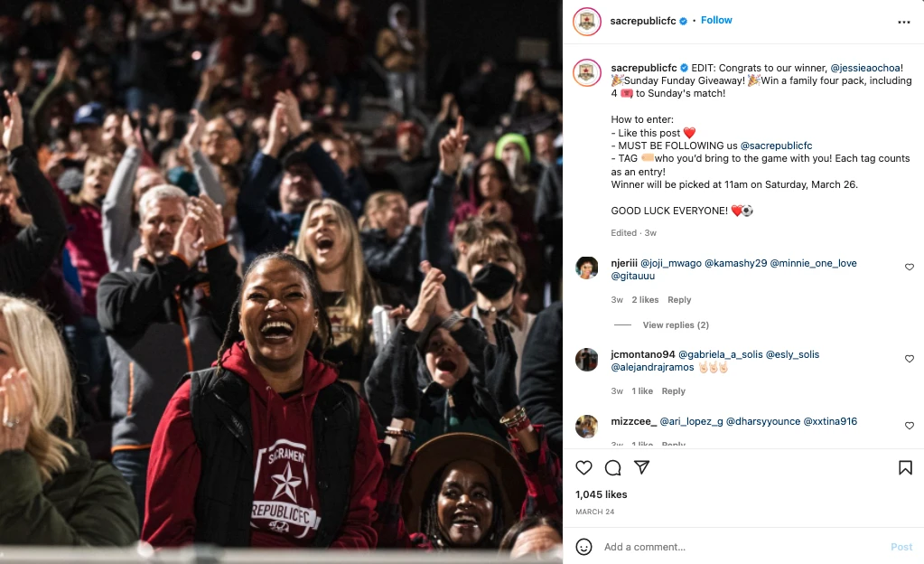This screenshot has width=924, height=564.
Task: Open comments with the speech bubble icon
Action: (x=613, y=468)
